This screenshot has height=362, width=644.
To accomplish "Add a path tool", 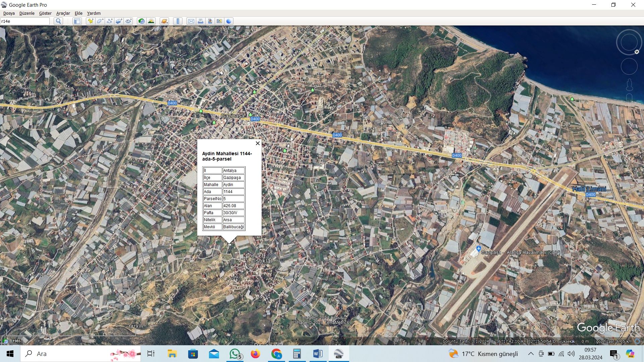I will 109,21.
